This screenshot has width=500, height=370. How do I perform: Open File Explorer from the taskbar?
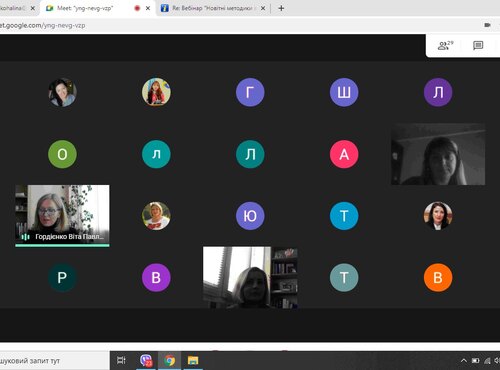click(193, 360)
